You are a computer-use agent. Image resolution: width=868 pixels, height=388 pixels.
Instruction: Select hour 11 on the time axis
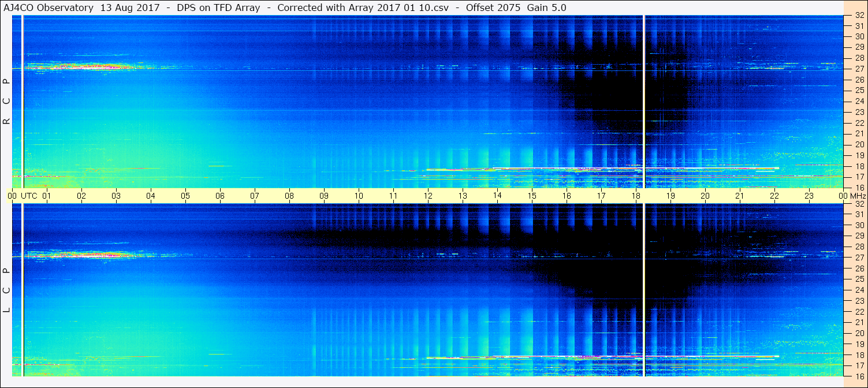pos(393,196)
